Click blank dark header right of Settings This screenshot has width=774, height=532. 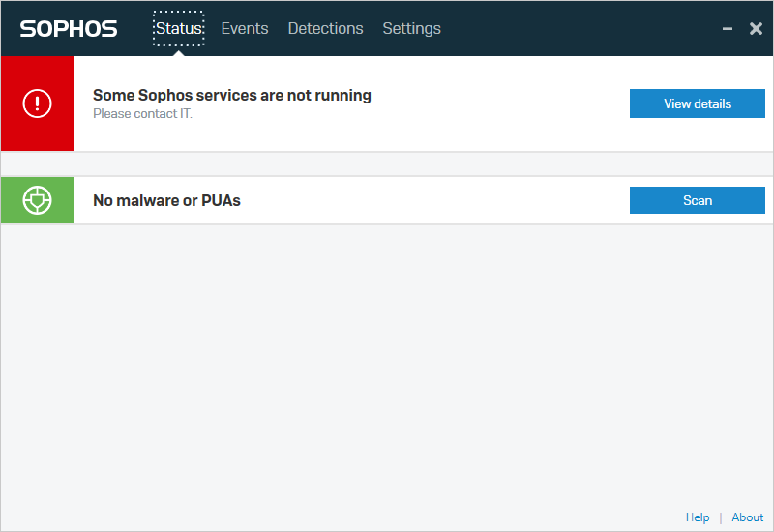[580, 29]
